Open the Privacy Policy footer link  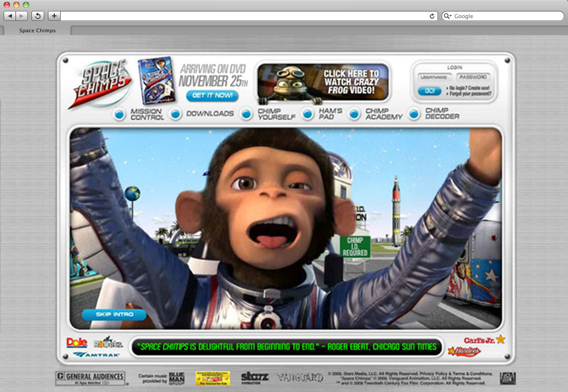tap(435, 373)
